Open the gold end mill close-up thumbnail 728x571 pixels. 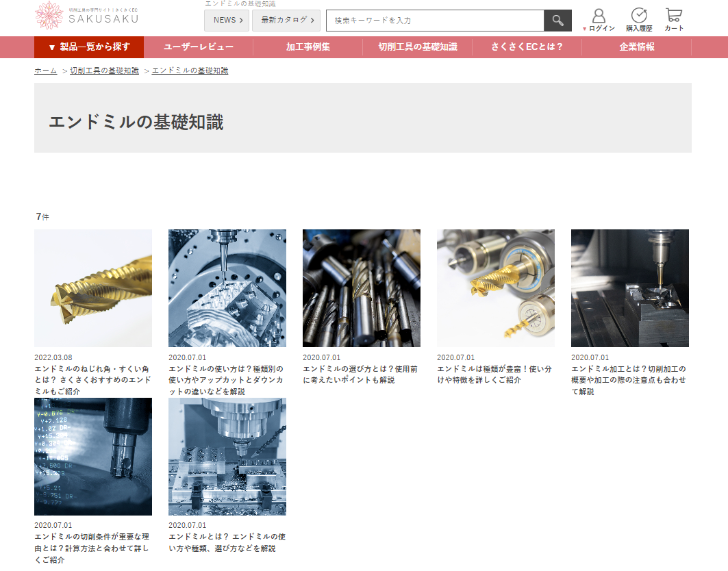[x=93, y=288]
